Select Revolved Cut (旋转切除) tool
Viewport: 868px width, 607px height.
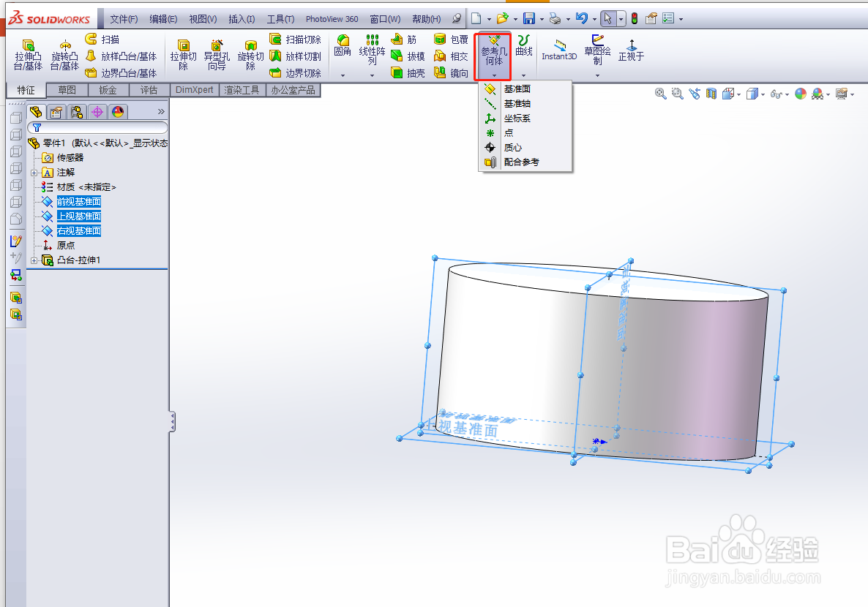[x=250, y=55]
